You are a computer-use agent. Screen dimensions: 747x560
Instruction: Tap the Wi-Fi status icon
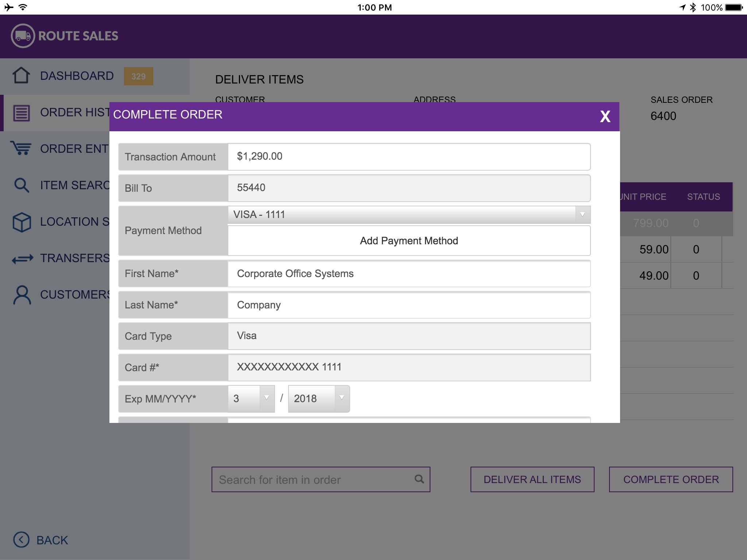(23, 7)
